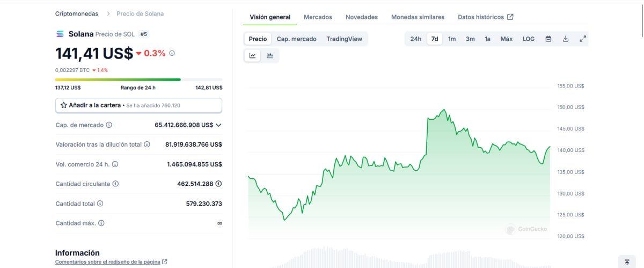The height and width of the screenshot is (268, 644).
Task: Select the Máx time range
Action: coord(506,39)
